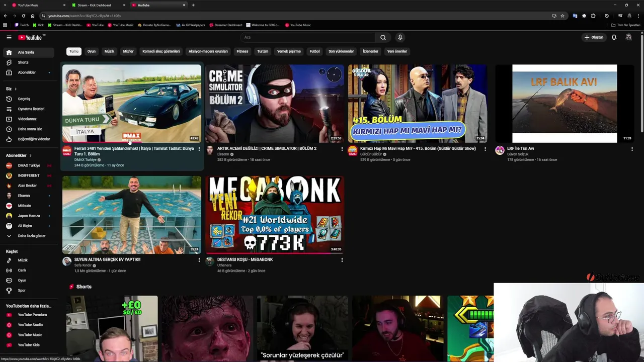The image size is (644, 362).
Task: Open options menu for LRF İle Tral Avı
Action: [x=632, y=149]
